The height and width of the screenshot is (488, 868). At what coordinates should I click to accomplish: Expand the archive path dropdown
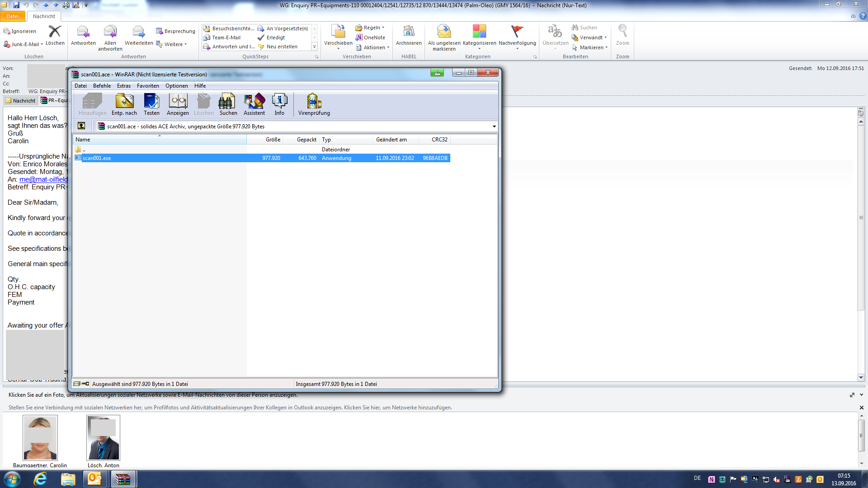pyautogui.click(x=494, y=127)
